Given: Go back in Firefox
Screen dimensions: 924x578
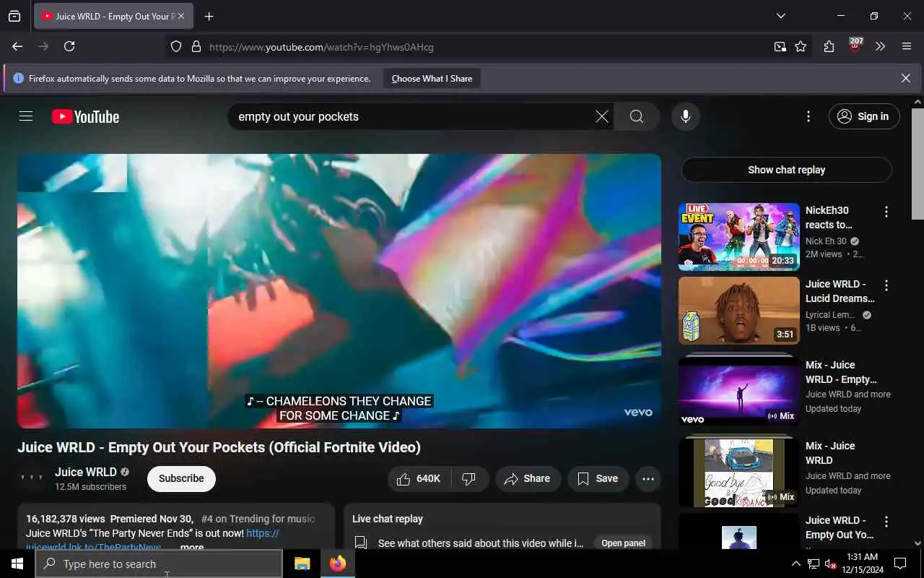Looking at the screenshot, I should [x=17, y=46].
